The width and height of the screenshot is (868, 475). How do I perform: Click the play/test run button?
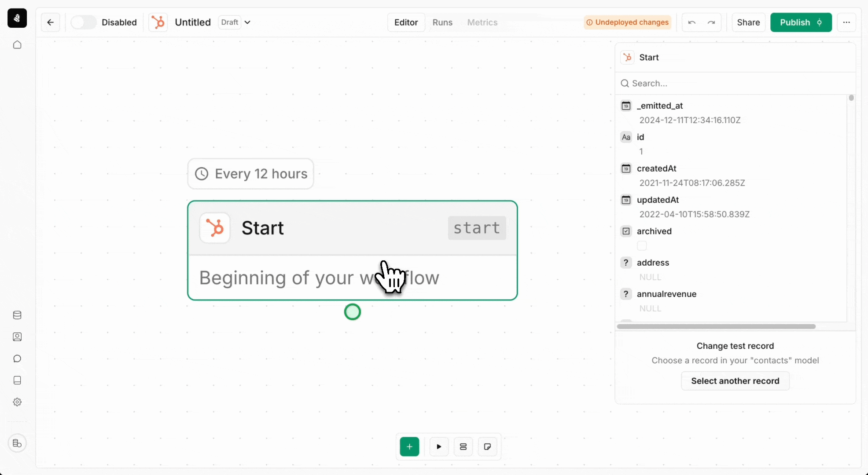[438, 446]
